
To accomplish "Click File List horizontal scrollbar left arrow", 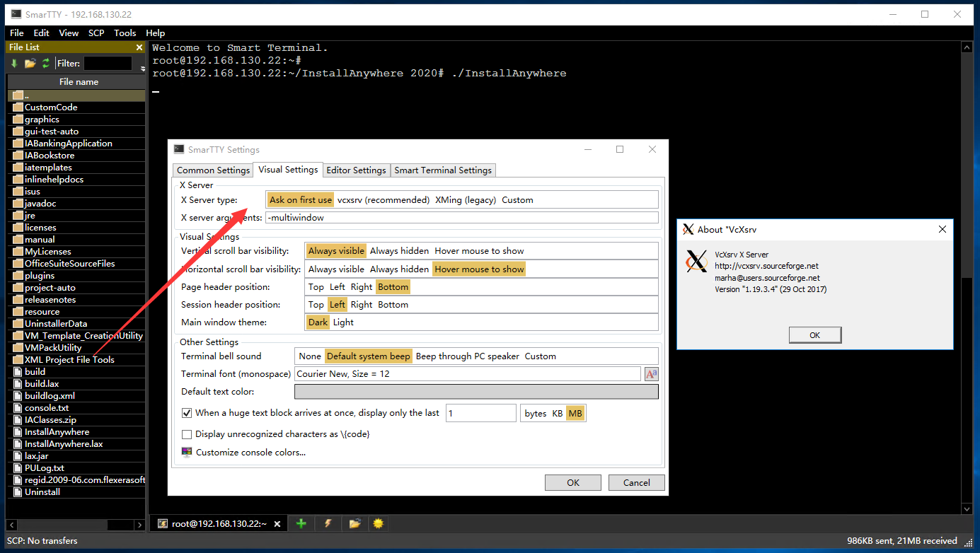I will (x=13, y=525).
